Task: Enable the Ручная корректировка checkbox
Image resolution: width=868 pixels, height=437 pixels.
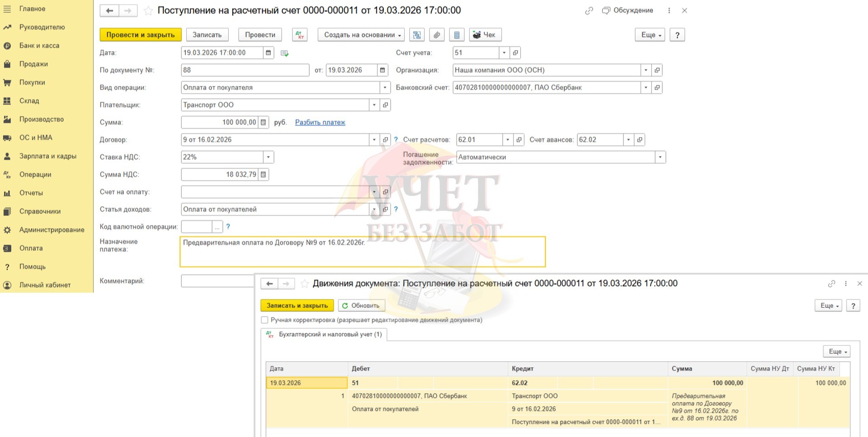Action: tap(265, 320)
